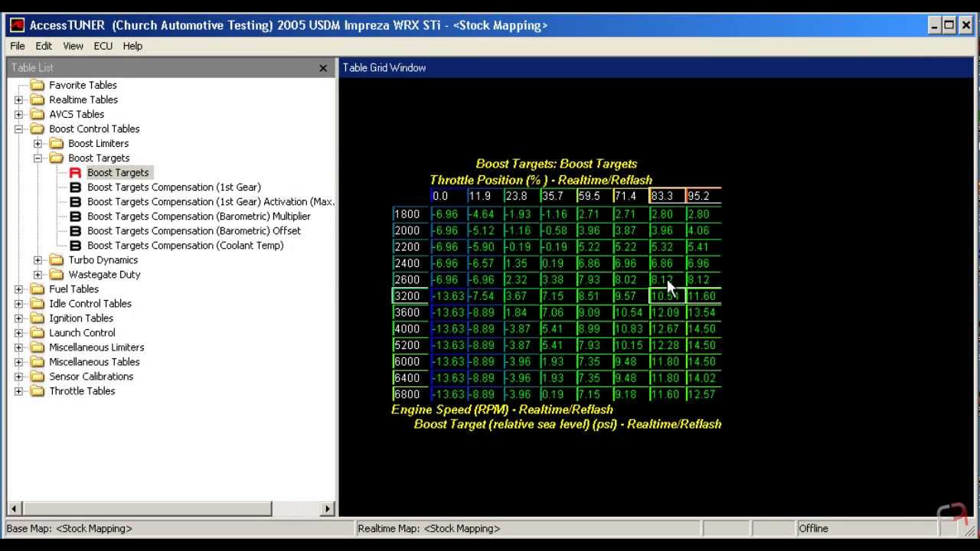Expand the Throttle Tables tree node
Image resolution: width=980 pixels, height=551 pixels.
click(18, 391)
